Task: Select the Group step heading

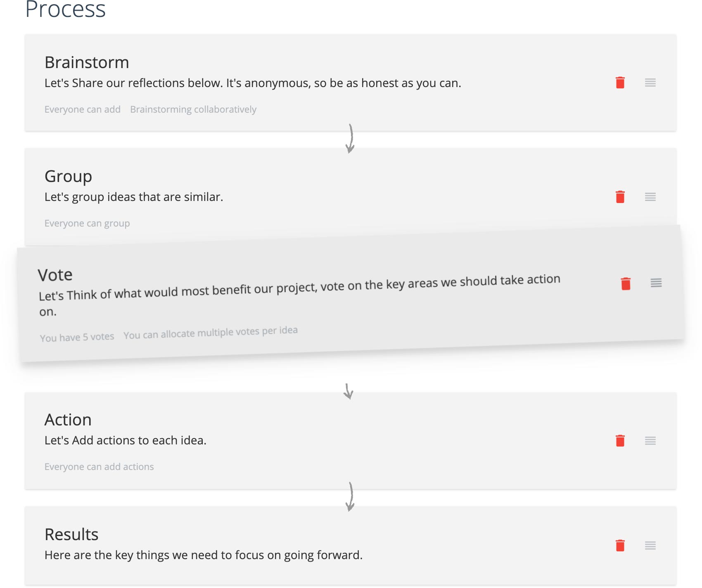Action: [68, 177]
